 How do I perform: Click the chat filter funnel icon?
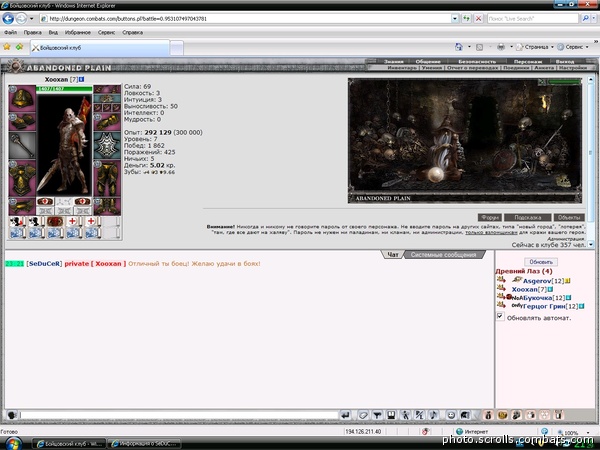[x=377, y=415]
